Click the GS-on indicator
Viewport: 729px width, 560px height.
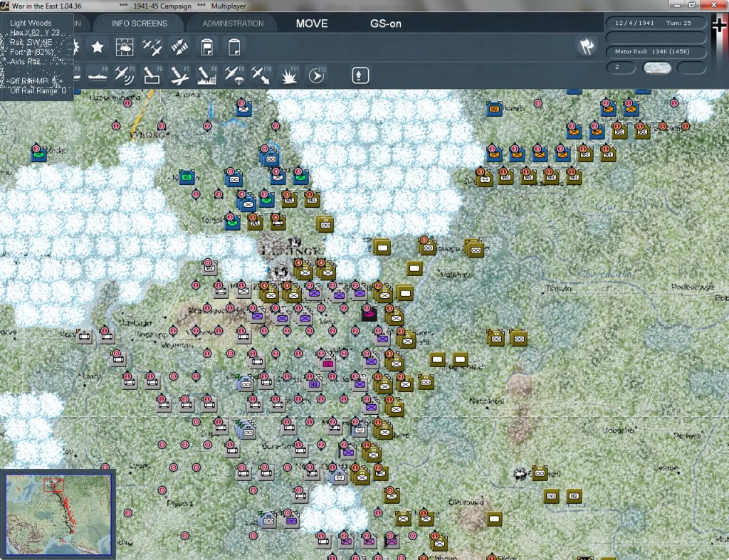coord(385,23)
